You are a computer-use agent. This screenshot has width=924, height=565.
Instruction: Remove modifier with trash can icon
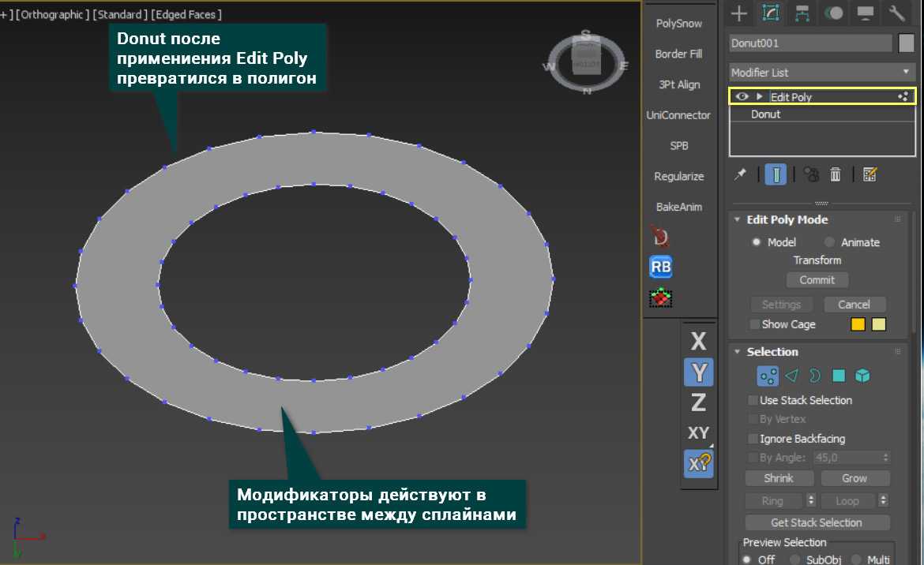[x=836, y=174]
